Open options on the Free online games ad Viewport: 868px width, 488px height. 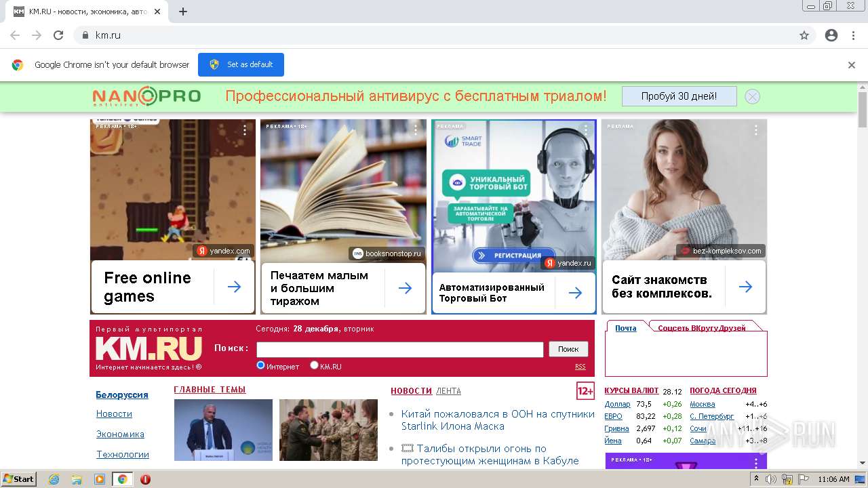245,130
